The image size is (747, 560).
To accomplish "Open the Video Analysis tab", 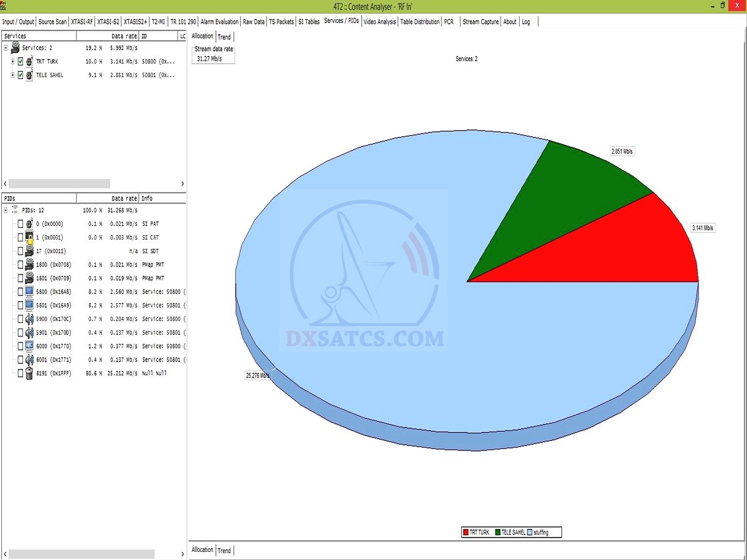I will (x=379, y=22).
